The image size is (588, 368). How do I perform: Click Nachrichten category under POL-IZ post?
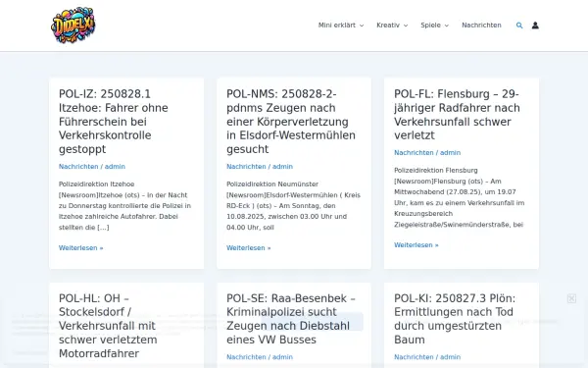tap(78, 167)
